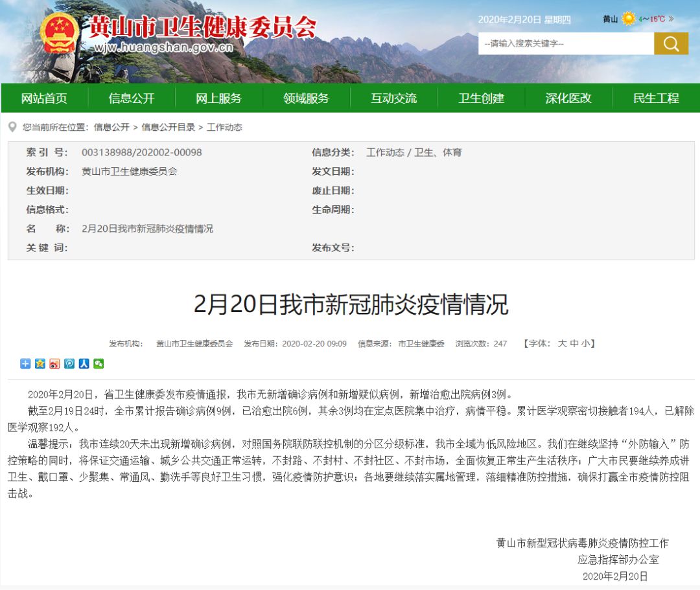Share via WeChat green icon
The width and height of the screenshot is (700, 590).
99,363
